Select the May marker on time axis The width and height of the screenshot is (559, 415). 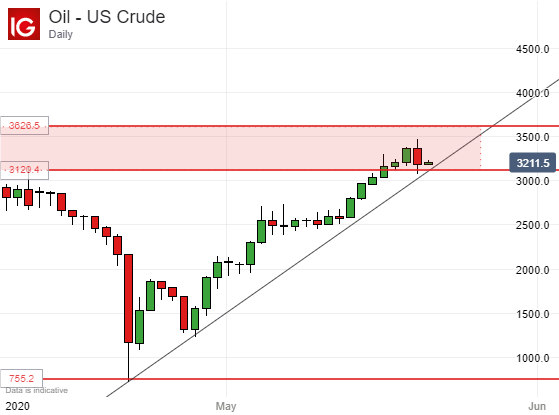[226, 406]
